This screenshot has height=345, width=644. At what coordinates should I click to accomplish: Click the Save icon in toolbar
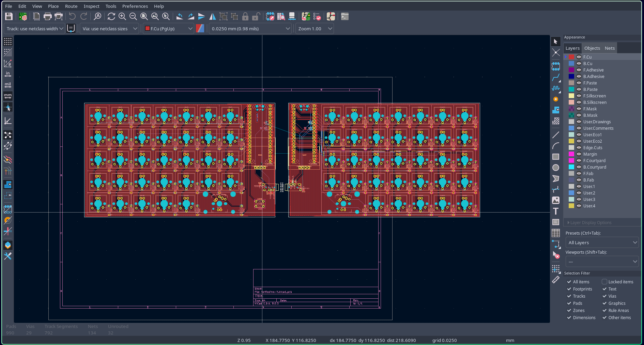(x=9, y=16)
